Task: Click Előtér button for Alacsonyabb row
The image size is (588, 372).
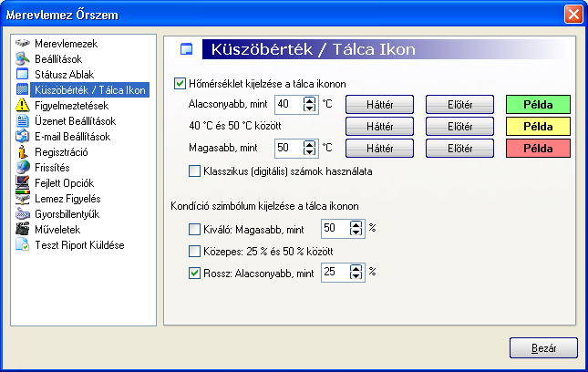Action: [459, 104]
